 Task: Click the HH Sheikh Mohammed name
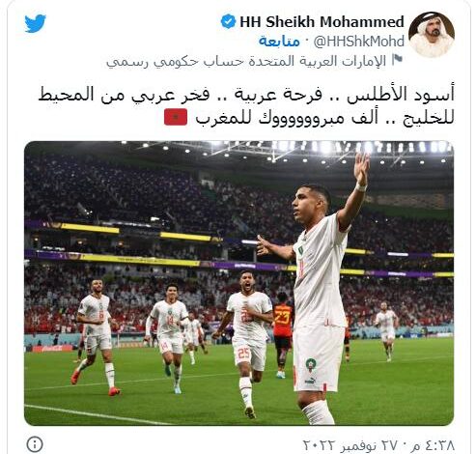(x=322, y=22)
